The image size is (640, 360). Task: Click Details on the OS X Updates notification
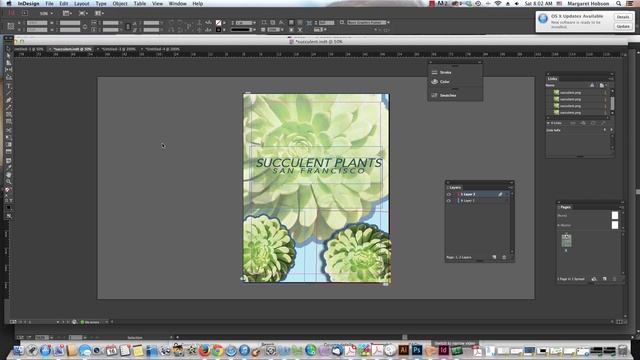pos(623,17)
